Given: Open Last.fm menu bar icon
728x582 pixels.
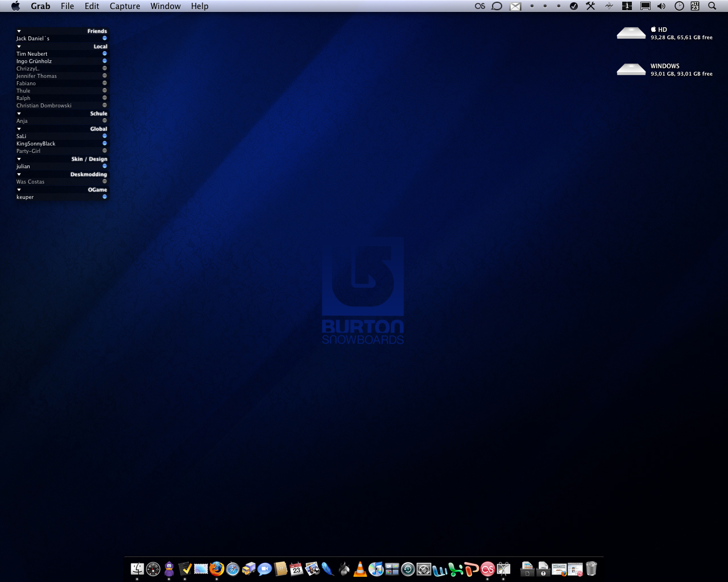Looking at the screenshot, I should (480, 6).
